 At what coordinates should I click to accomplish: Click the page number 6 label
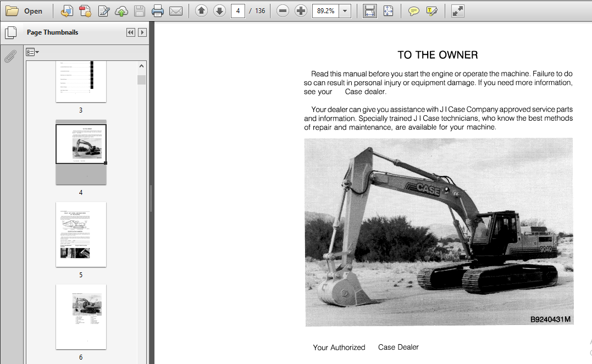tap(81, 357)
